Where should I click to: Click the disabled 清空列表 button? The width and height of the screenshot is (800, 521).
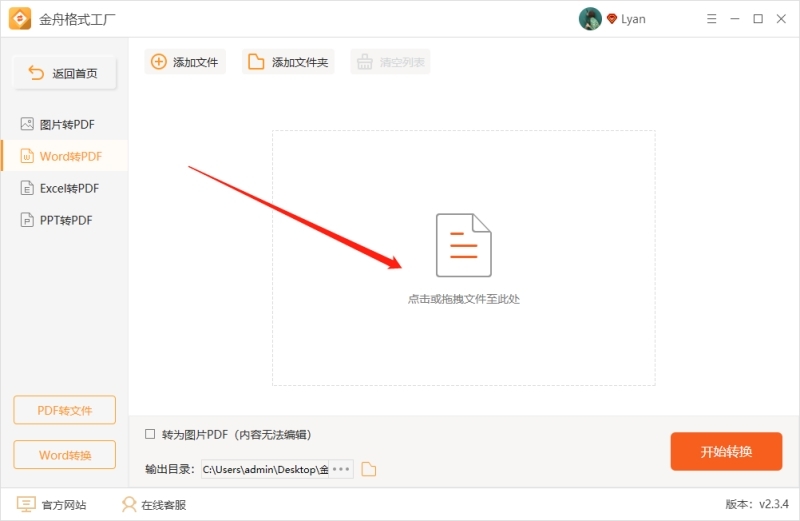click(x=390, y=62)
